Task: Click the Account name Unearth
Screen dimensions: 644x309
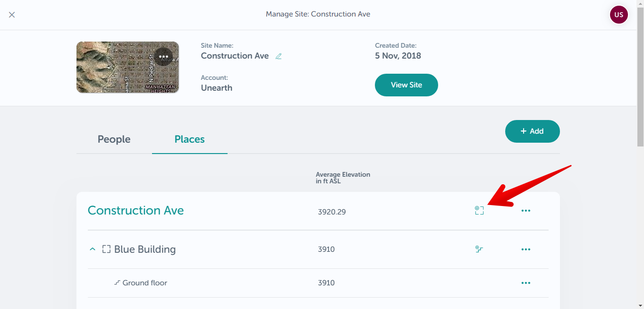Action: click(217, 88)
